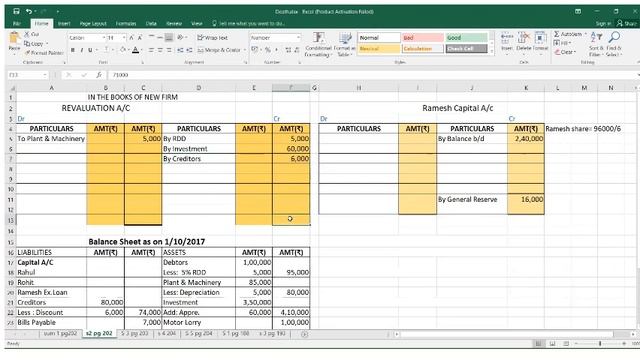This screenshot has width=640, height=360.
Task: Click the Paste clipboard icon
Action: [14, 38]
